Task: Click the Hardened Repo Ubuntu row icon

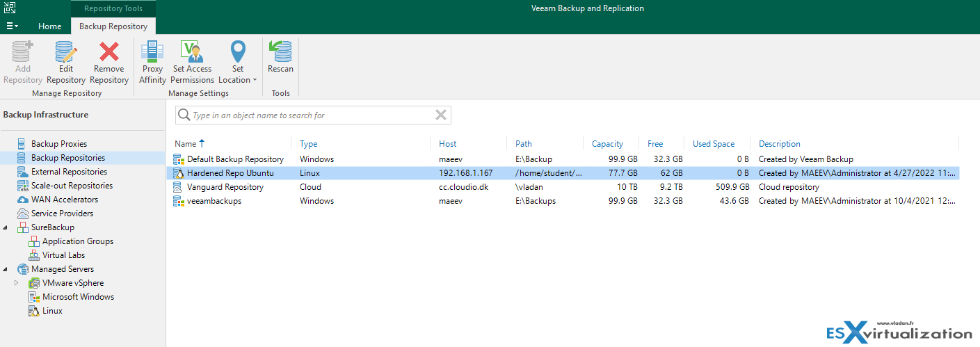Action: (179, 173)
